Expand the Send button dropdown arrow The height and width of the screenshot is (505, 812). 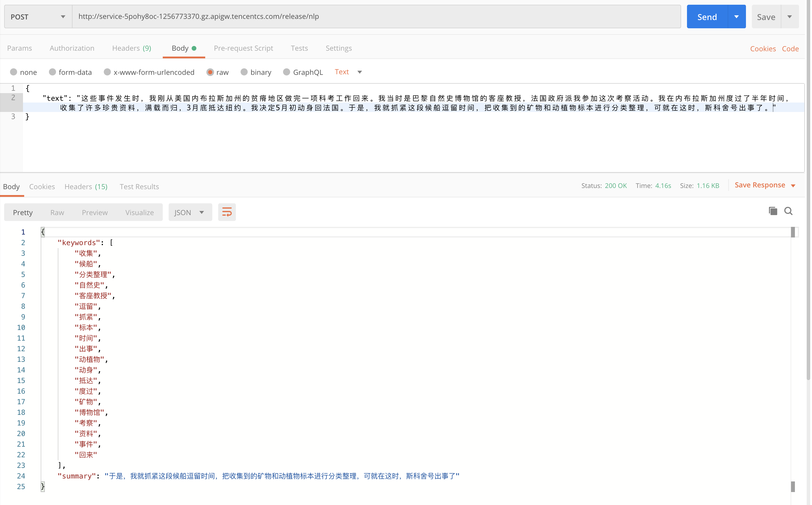736,16
